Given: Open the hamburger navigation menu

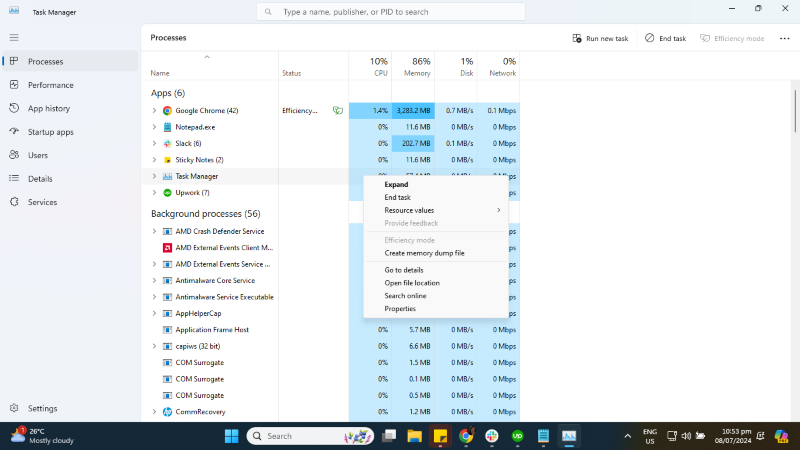Looking at the screenshot, I should click(14, 38).
